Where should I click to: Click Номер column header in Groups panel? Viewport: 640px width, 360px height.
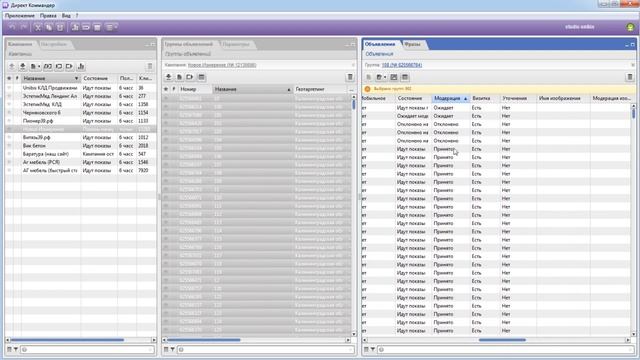195,89
